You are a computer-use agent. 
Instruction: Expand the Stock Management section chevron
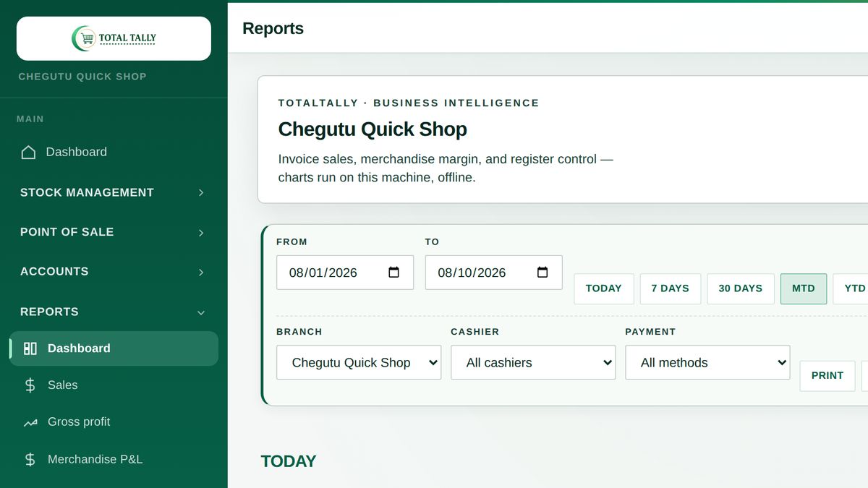pyautogui.click(x=201, y=193)
